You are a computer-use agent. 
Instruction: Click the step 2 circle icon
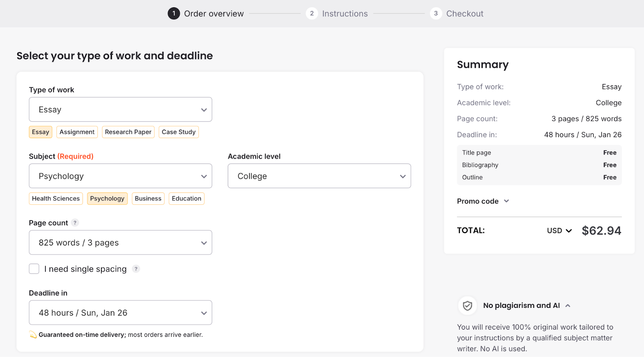[x=312, y=13]
